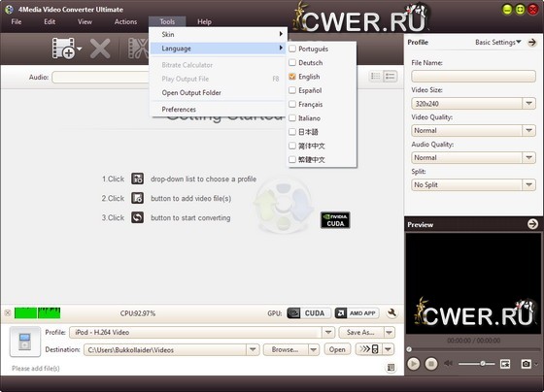
Task: Open the snapshot options arrow
Action: [536, 364]
